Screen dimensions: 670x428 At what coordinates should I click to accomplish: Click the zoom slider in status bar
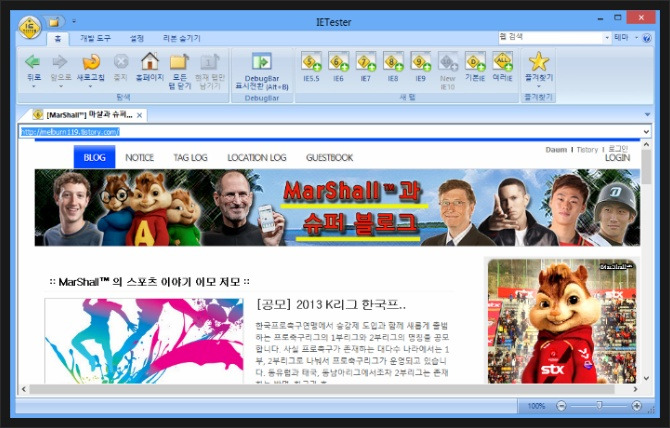[599, 406]
